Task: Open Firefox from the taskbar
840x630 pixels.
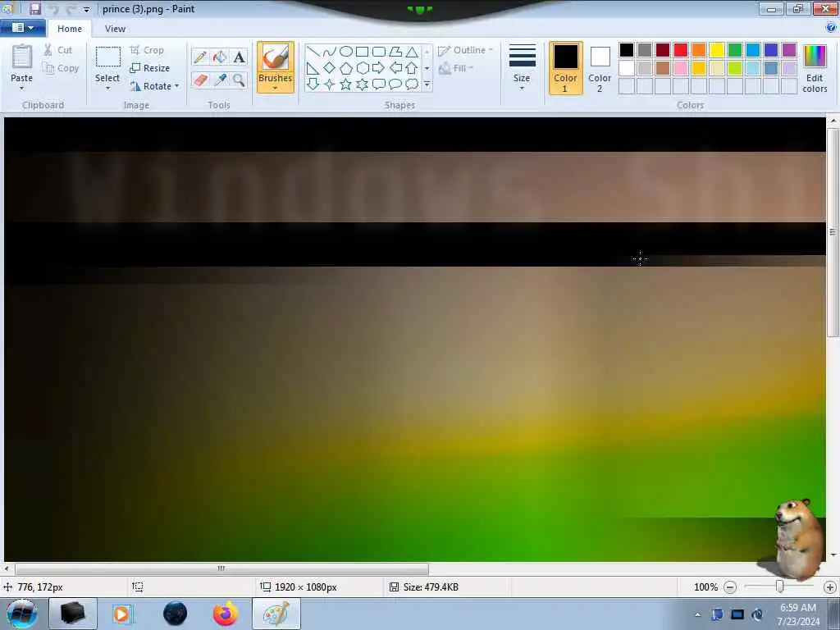Action: (x=225, y=614)
